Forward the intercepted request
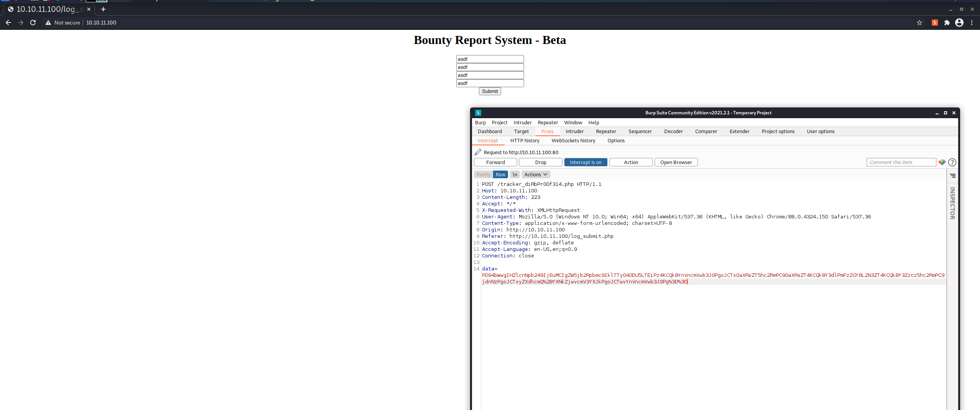This screenshot has width=980, height=410. point(495,162)
